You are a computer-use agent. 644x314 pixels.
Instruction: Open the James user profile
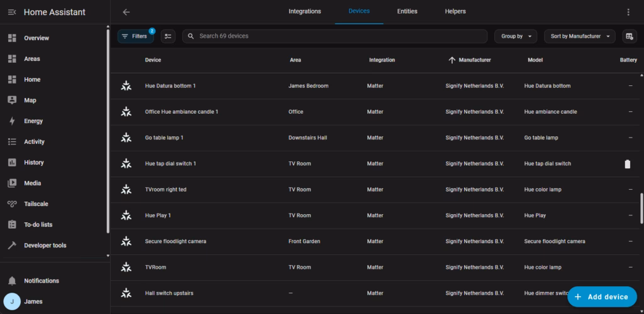click(33, 301)
